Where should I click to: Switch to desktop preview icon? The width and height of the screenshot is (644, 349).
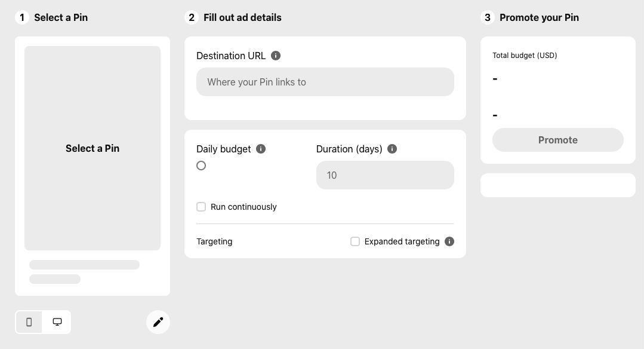click(57, 322)
